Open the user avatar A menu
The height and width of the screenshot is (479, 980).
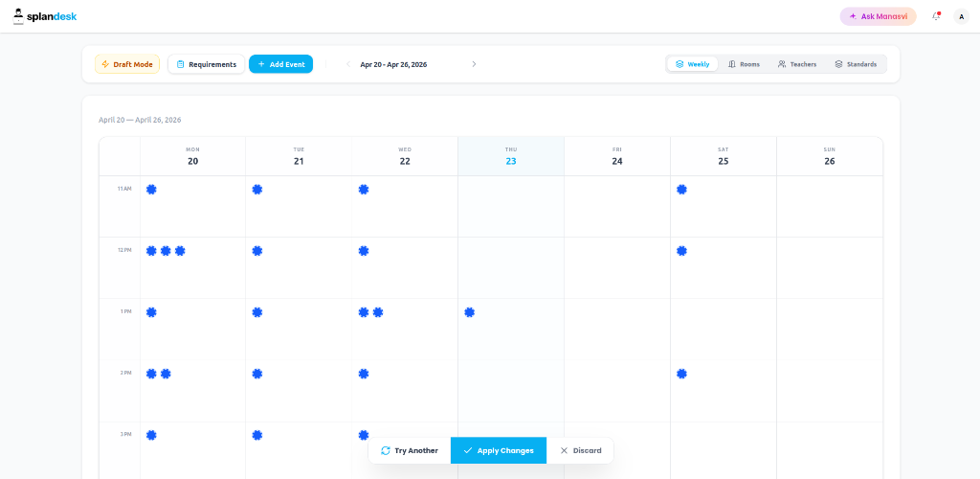click(x=961, y=16)
